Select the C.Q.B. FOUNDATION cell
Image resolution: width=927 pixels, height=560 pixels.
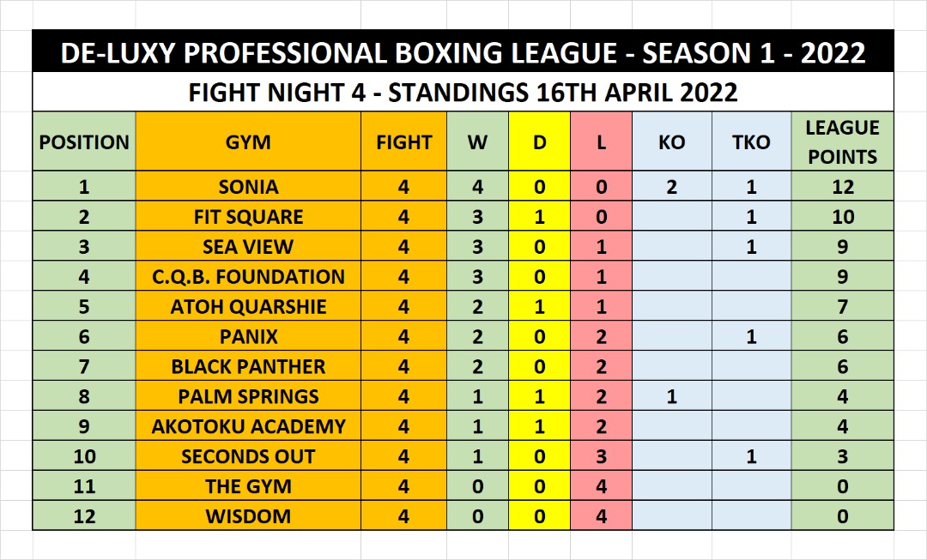tap(248, 277)
